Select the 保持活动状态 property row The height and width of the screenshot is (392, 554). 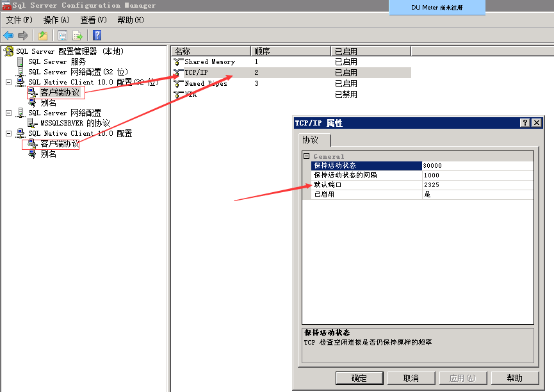pos(422,166)
